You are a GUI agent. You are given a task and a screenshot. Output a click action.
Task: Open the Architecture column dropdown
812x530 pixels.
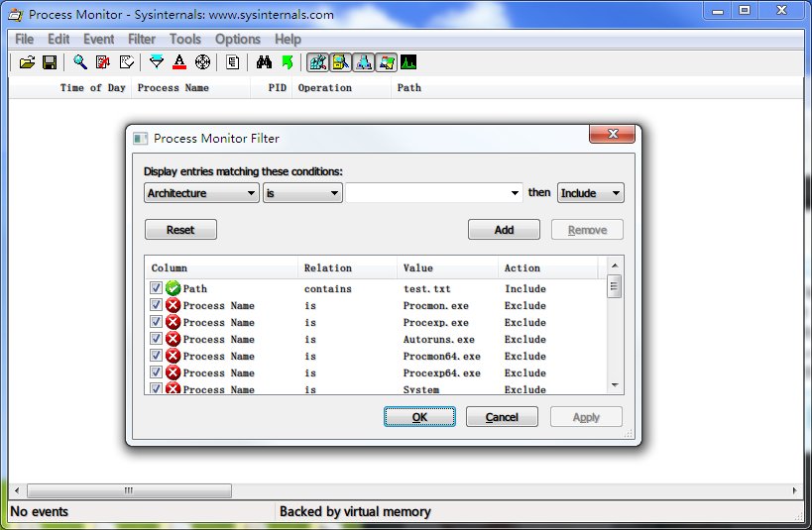(x=201, y=193)
